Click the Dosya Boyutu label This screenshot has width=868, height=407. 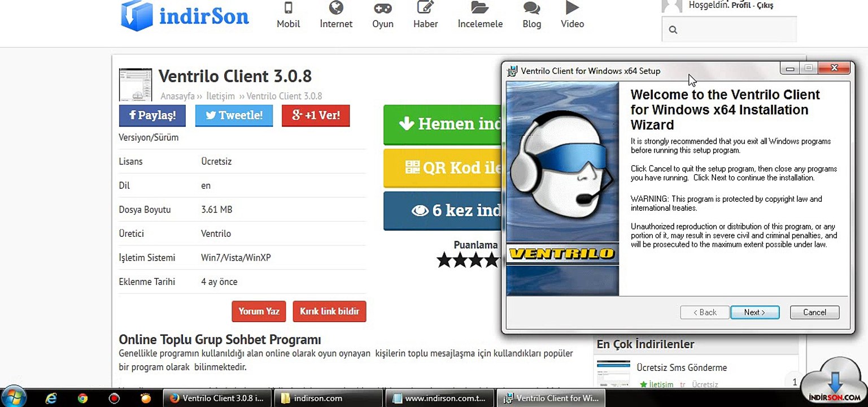145,210
